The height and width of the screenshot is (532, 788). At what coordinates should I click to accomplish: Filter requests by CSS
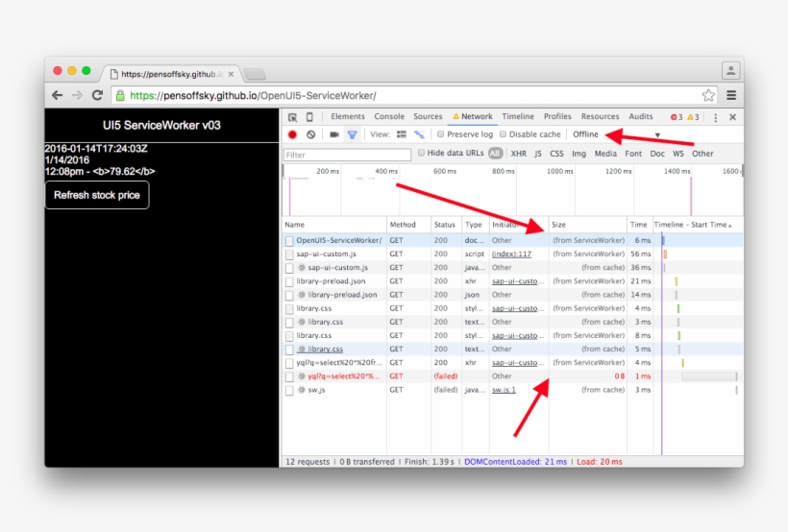(x=556, y=154)
